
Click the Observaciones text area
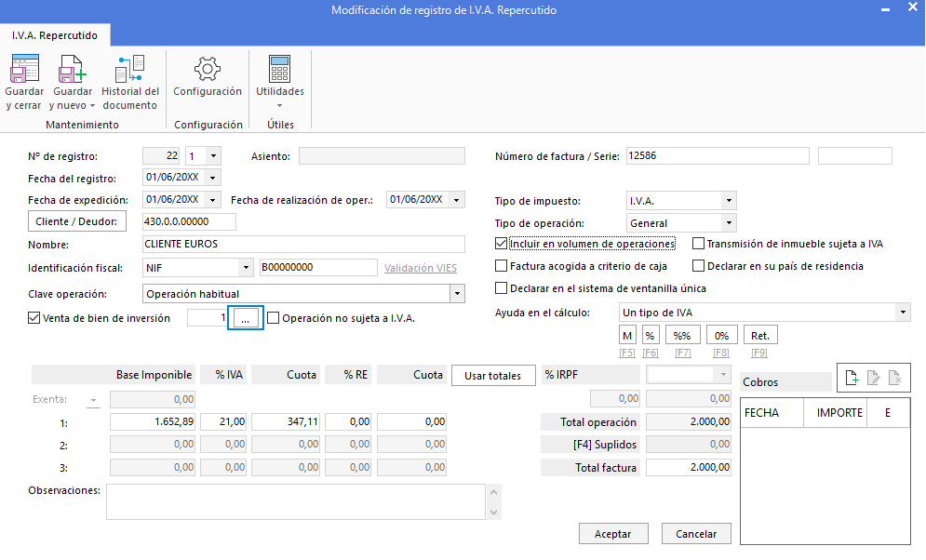pos(296,502)
